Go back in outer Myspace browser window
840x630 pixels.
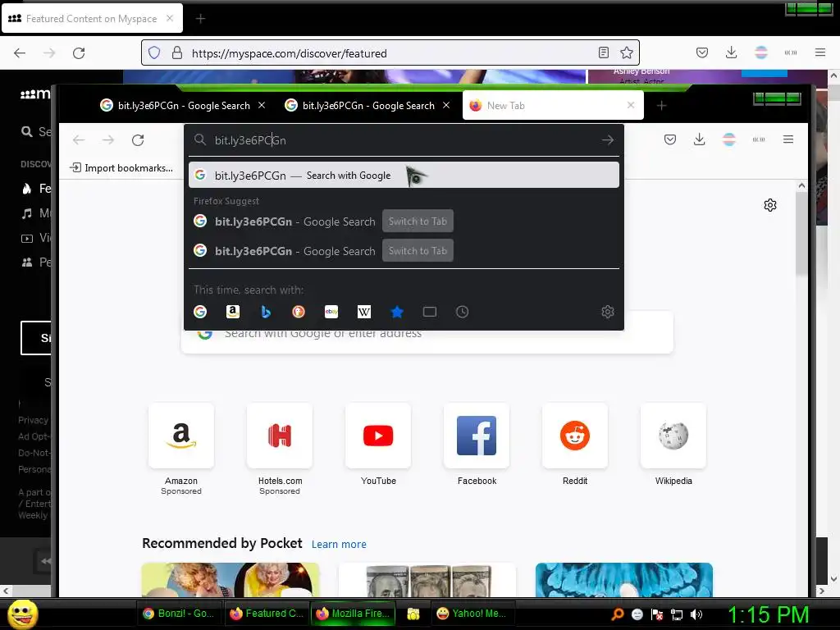click(x=20, y=53)
